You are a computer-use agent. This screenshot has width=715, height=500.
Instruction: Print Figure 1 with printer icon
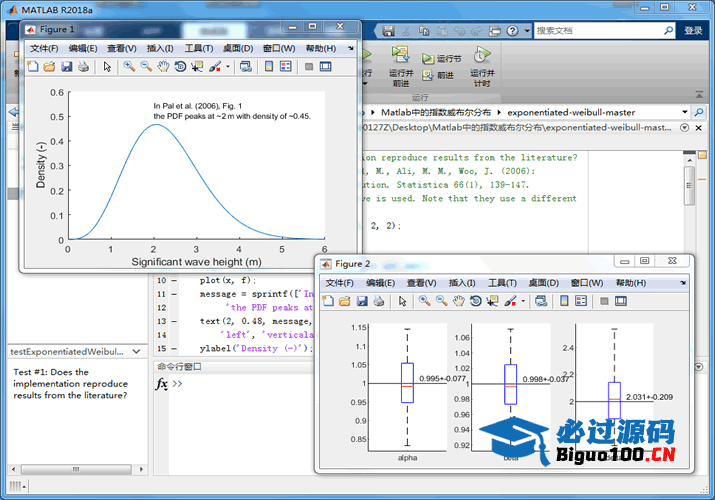point(83,67)
